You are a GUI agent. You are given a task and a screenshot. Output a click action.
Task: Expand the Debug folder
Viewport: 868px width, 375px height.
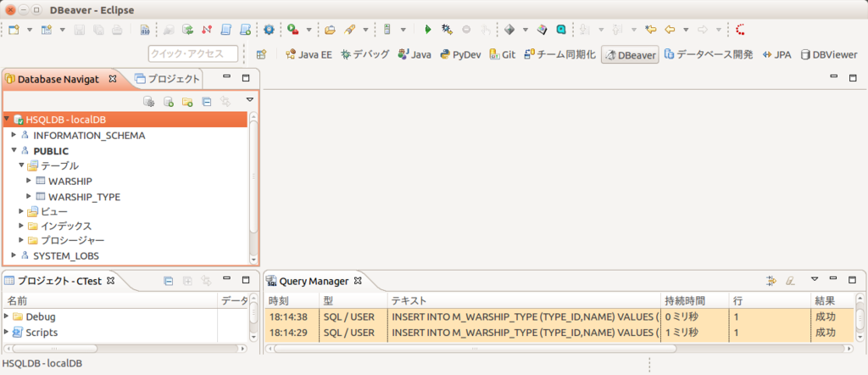pyautogui.click(x=7, y=316)
